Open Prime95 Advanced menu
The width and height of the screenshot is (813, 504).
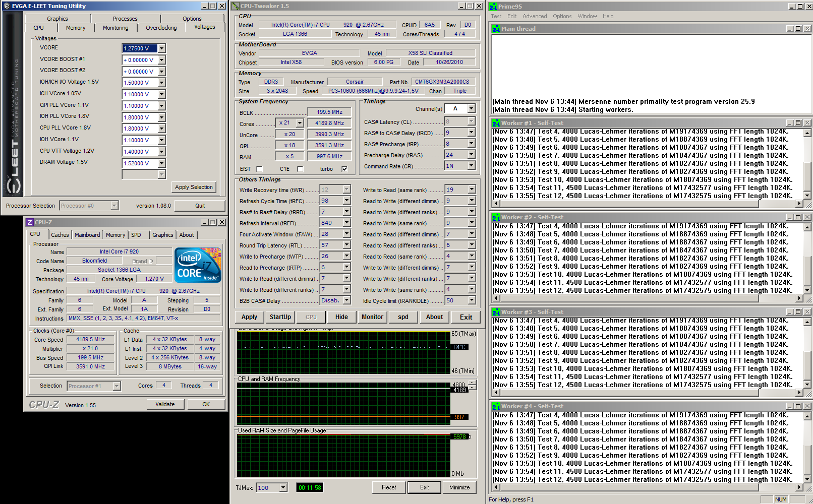pos(535,16)
